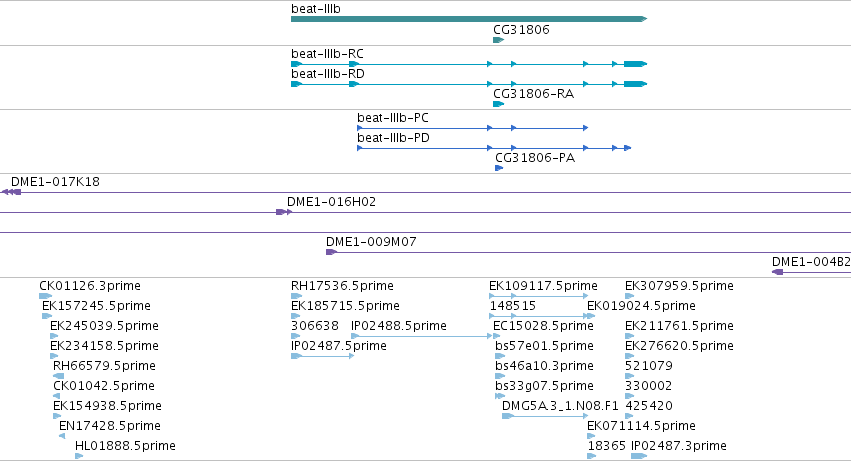Select the IP02487.3prime arrow glyph
The width and height of the screenshot is (851, 461).
coord(639,456)
